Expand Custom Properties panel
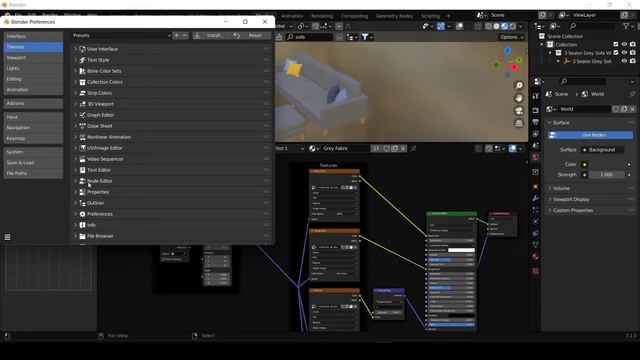The image size is (640, 360). click(590, 210)
